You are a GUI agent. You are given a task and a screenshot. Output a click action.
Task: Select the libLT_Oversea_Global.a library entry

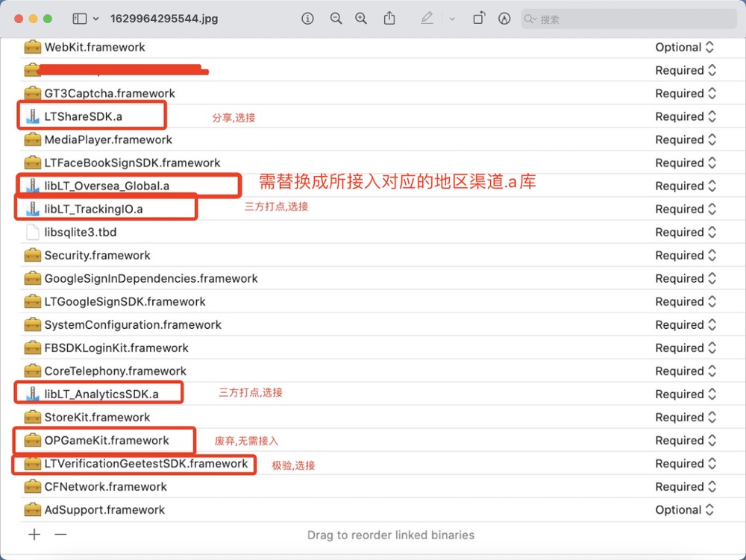(111, 186)
